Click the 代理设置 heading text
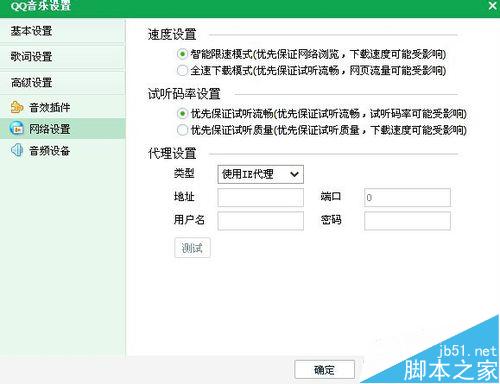Image resolution: width=500 pixels, height=384 pixels. [172, 154]
